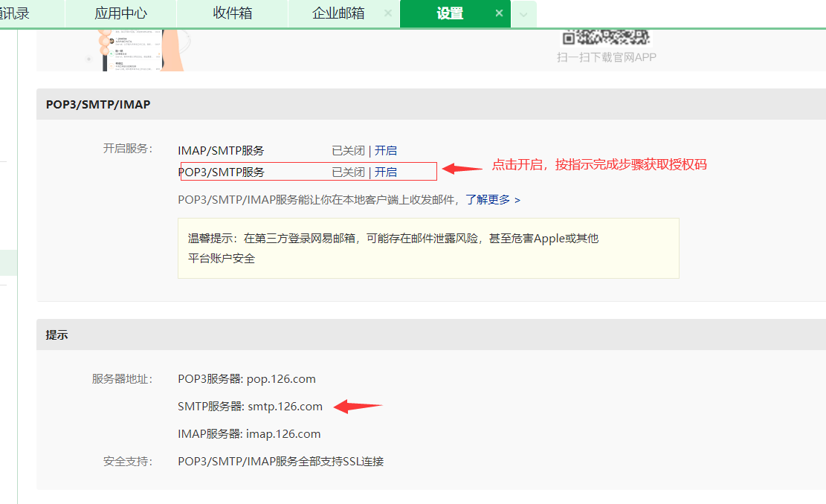This screenshot has height=504, width=826.
Task: Click the SSL连接 security support text
Action: 281,462
